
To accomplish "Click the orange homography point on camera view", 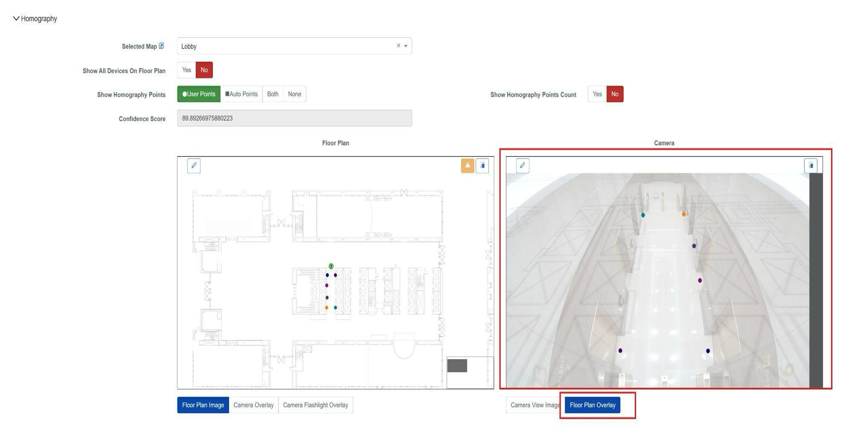I will click(684, 214).
